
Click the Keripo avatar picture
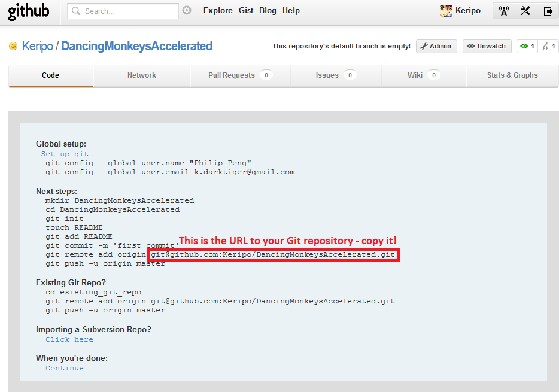pos(446,11)
